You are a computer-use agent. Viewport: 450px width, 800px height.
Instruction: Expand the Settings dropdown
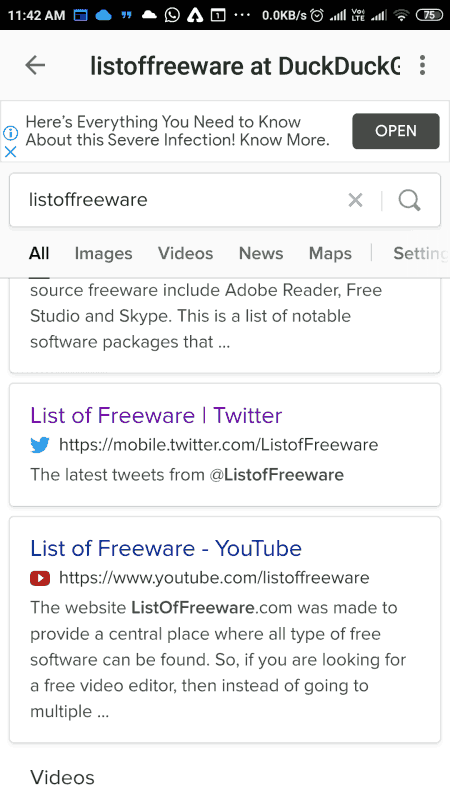[x=421, y=254]
